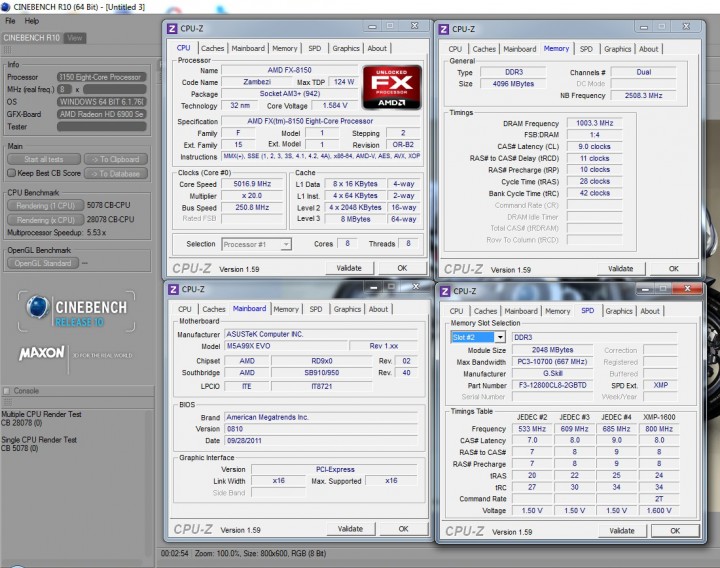Click OK in the SPD tab window
Image resolution: width=720 pixels, height=568 pixels.
coord(675,531)
